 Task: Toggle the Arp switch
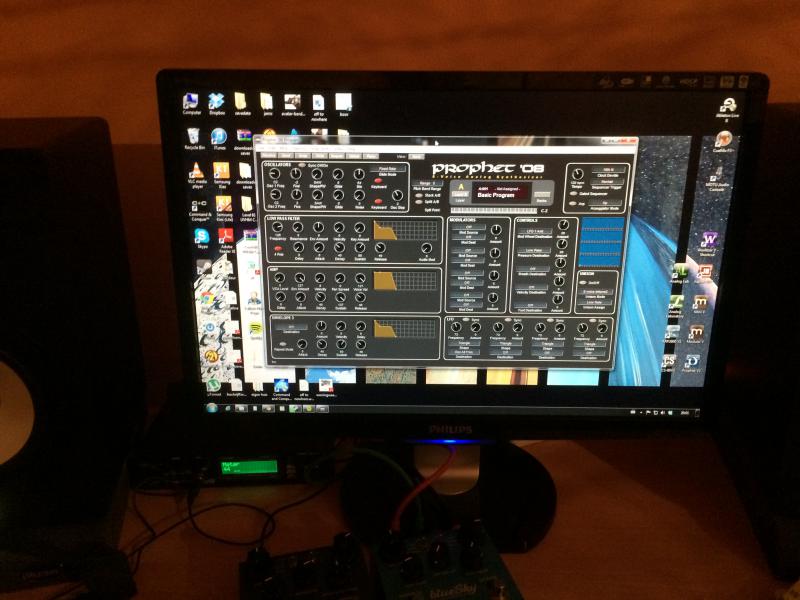pyautogui.click(x=573, y=204)
